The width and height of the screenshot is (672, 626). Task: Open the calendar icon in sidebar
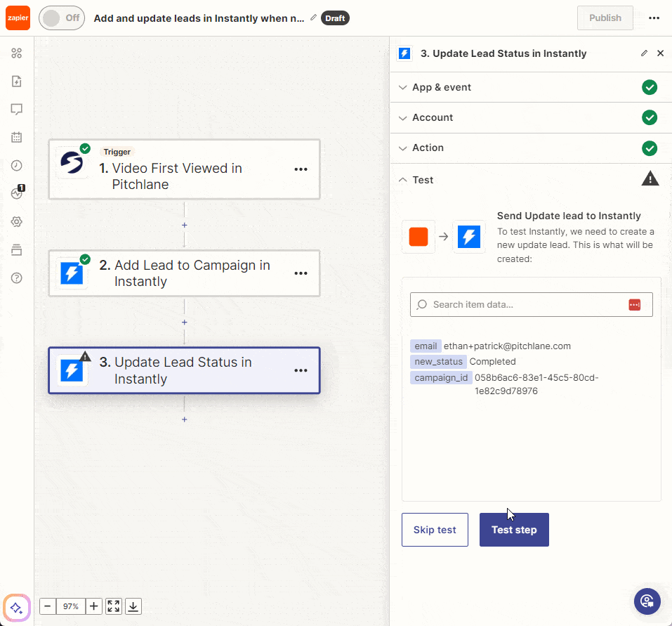pos(16,137)
